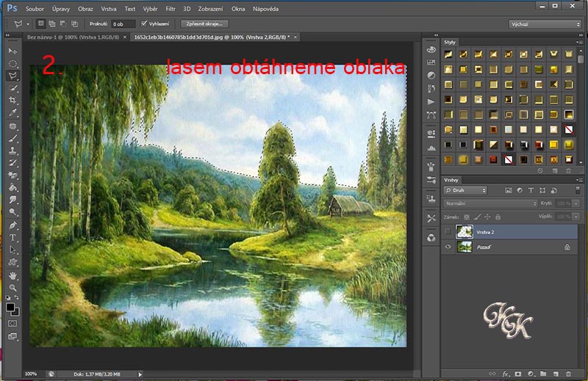Open the Úpravy menu

[x=61, y=9]
